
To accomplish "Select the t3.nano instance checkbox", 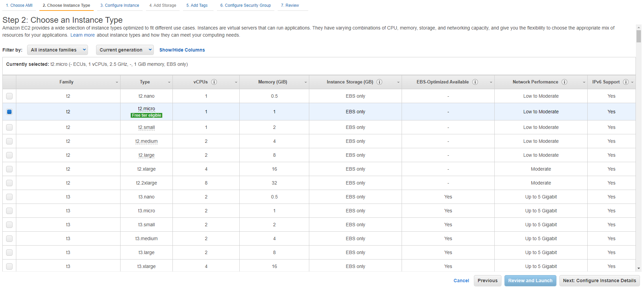I will tap(9, 197).
